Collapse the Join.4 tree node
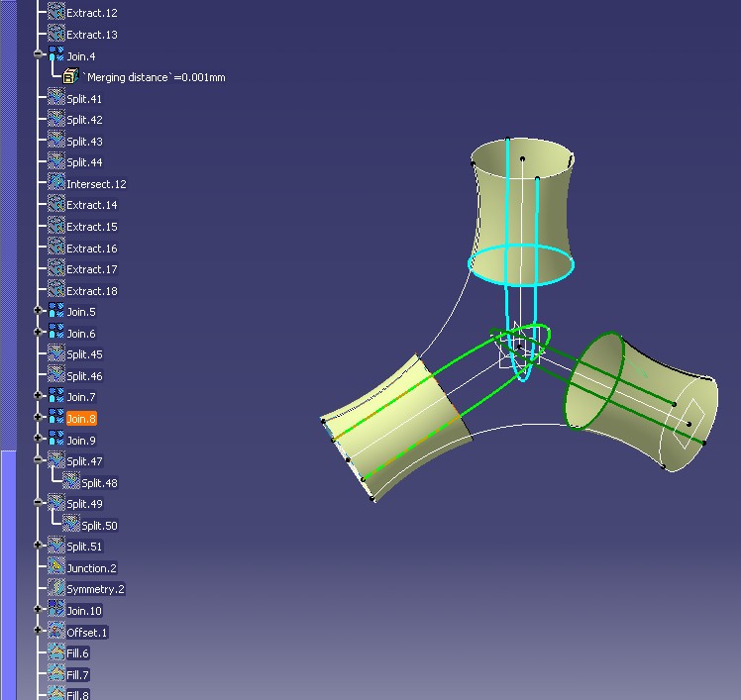Viewport: 741px width, 700px height. tap(38, 53)
